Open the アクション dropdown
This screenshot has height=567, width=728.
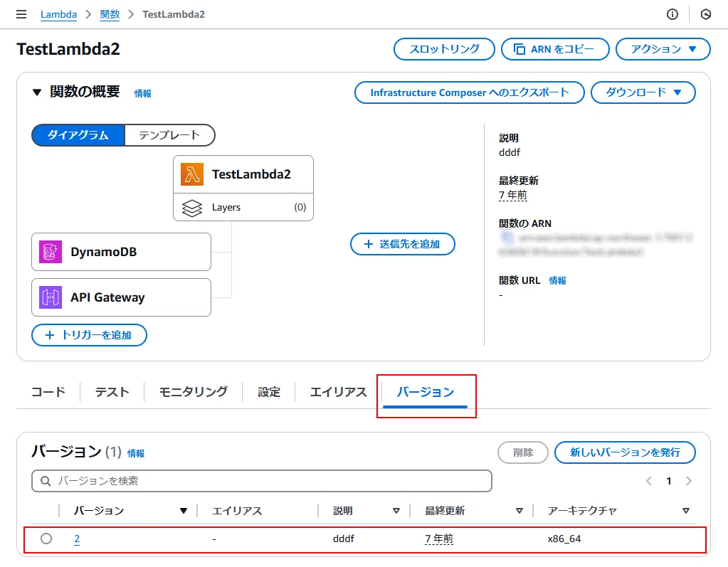663,49
